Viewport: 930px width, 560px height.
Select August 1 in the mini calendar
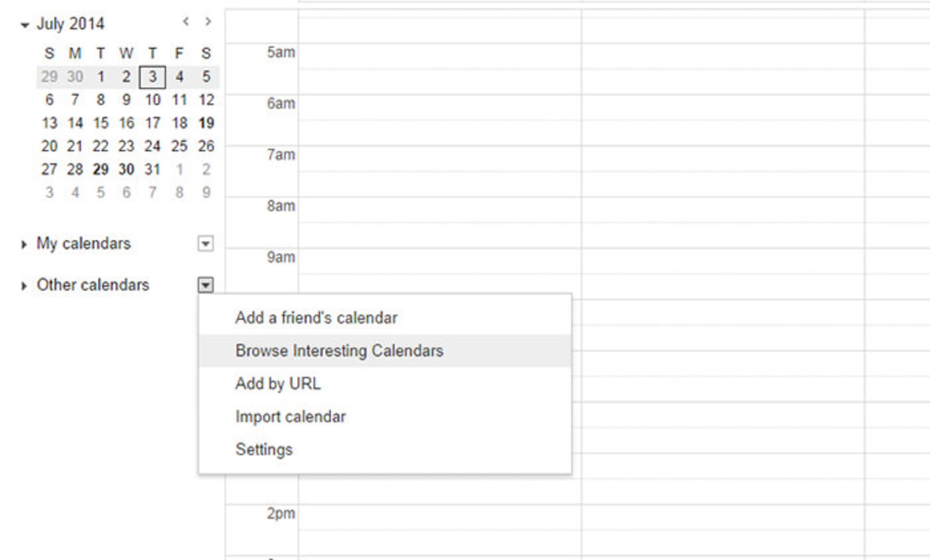(x=179, y=169)
